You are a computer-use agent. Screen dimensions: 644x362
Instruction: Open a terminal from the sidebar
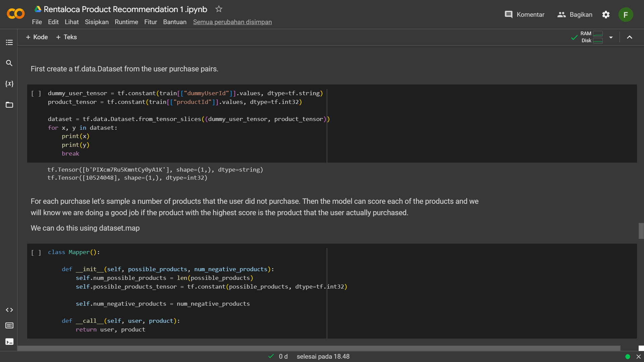[x=9, y=342]
